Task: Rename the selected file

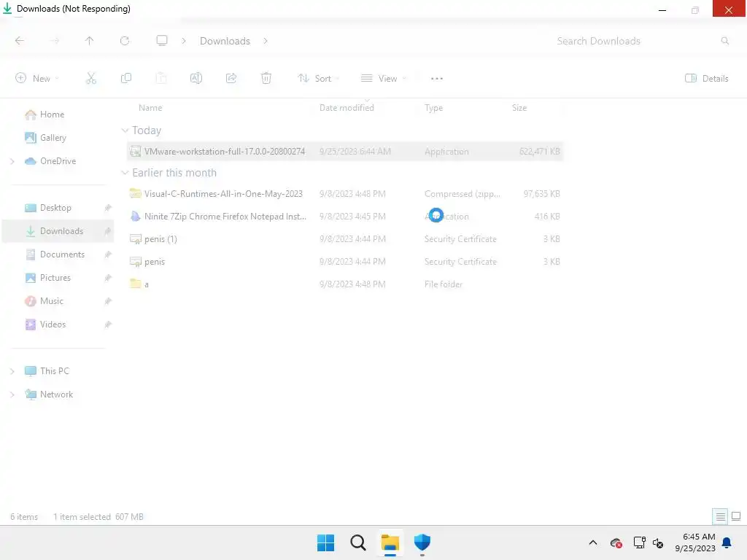Action: (196, 79)
